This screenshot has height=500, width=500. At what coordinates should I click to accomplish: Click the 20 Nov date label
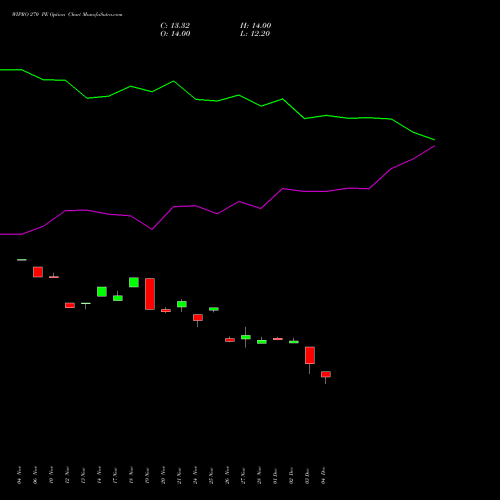163,475
